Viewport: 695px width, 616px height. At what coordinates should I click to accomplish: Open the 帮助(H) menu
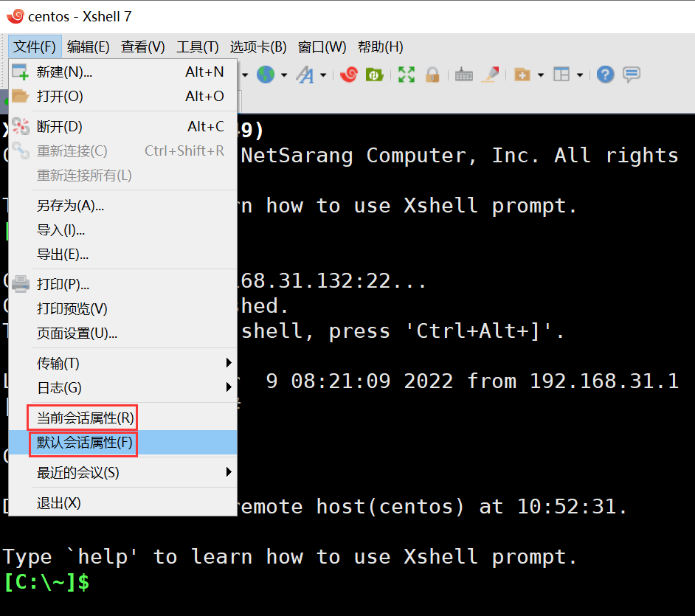coord(381,46)
